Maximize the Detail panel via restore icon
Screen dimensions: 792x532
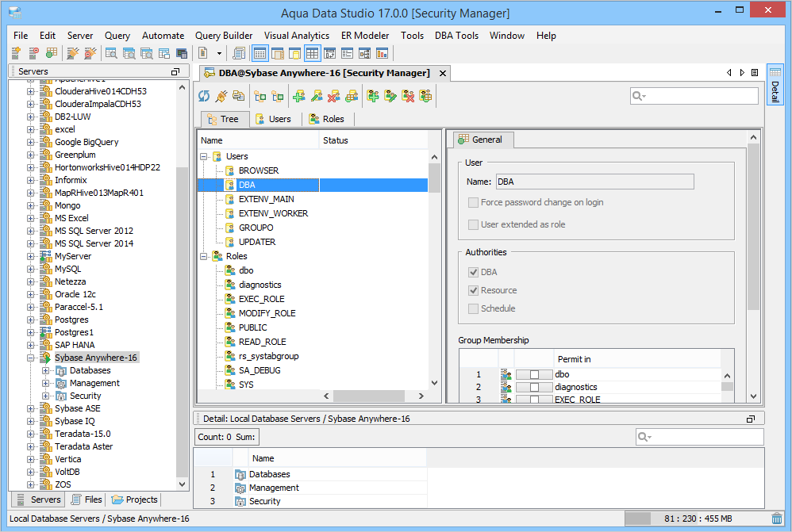coord(751,419)
